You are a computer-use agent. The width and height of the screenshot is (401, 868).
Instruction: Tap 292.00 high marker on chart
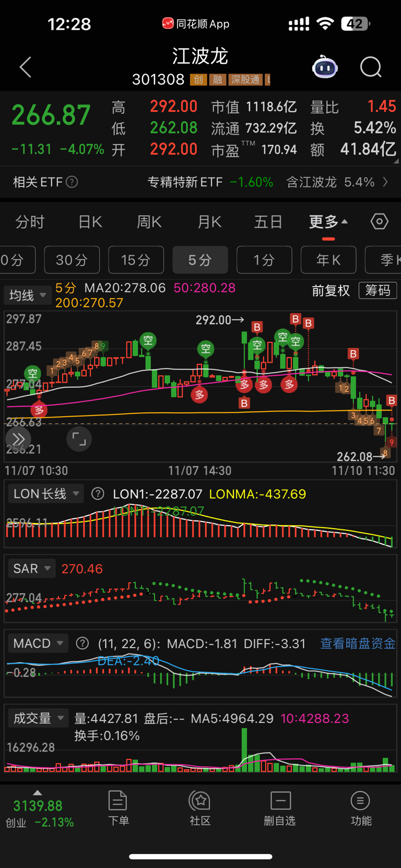pyautogui.click(x=220, y=320)
